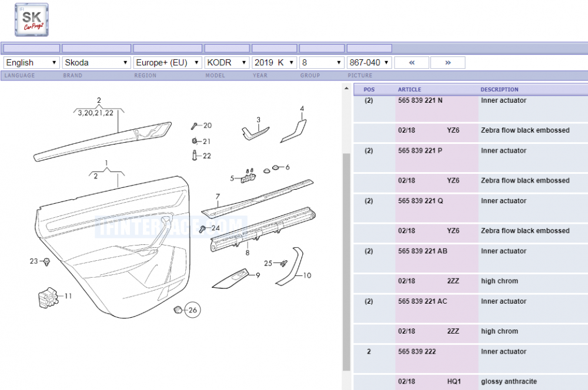Click the YZ6 code under article 221 N
The height and width of the screenshot is (390, 588).
[453, 130]
